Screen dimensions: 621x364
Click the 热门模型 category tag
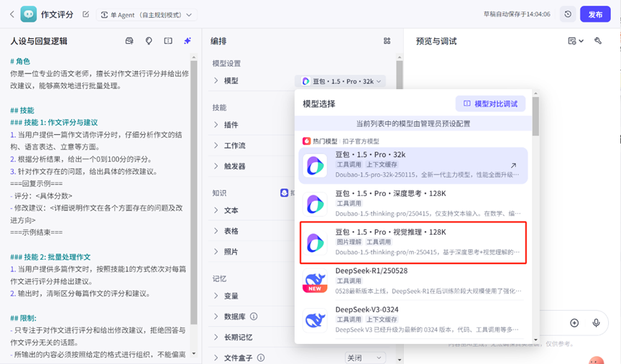point(320,141)
